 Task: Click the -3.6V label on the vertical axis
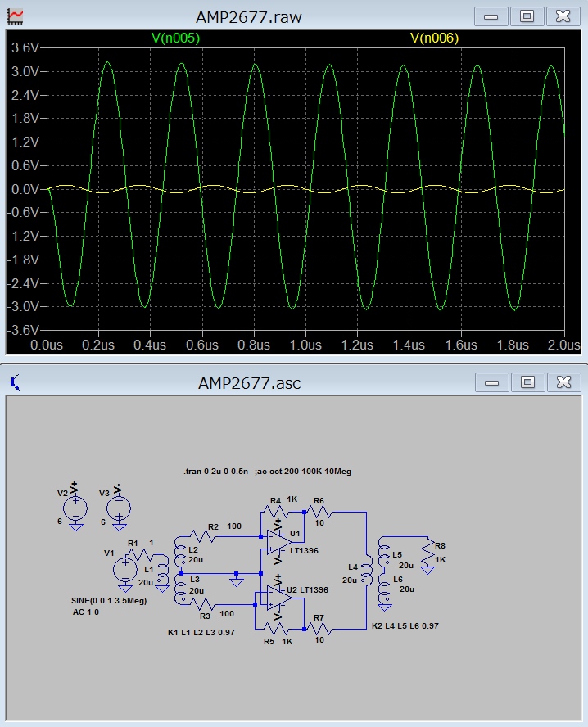point(23,330)
